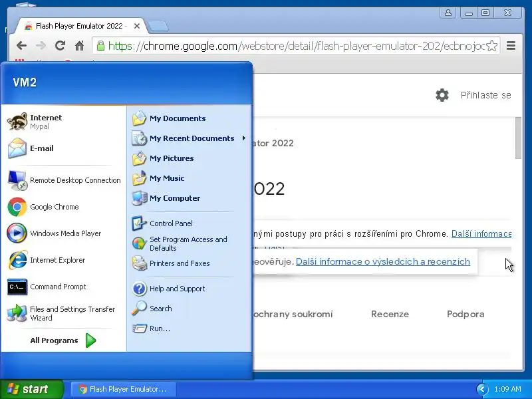Open Command Prompt
The width and height of the screenshot is (532, 399).
point(64,287)
